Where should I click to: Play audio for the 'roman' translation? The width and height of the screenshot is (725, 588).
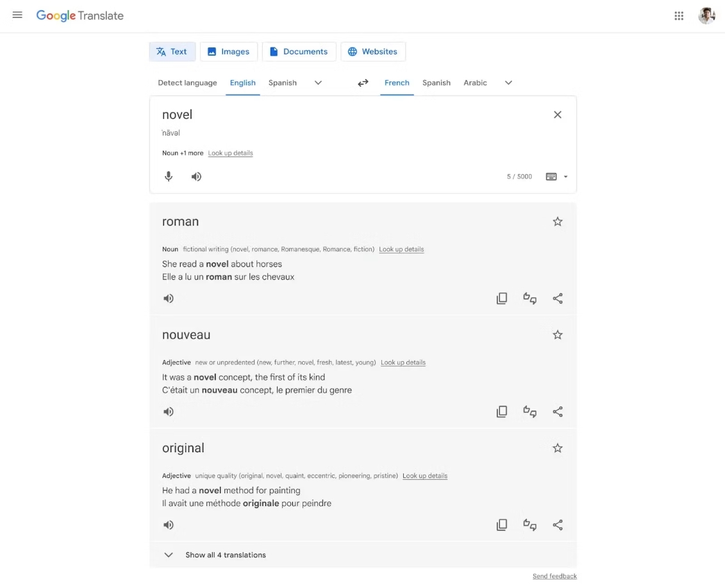[x=168, y=298]
